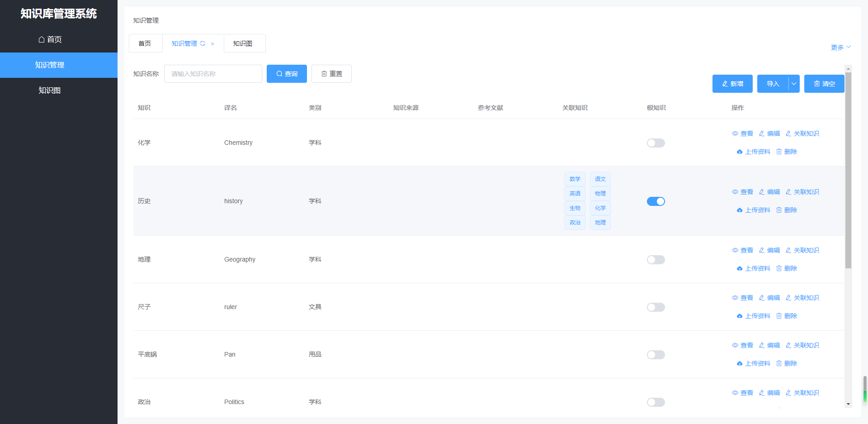
Task: Focus the 知识名称 input field
Action: click(213, 74)
